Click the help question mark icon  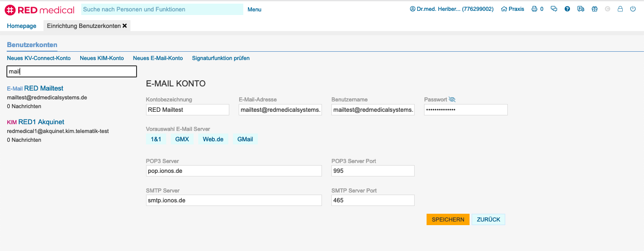point(567,9)
